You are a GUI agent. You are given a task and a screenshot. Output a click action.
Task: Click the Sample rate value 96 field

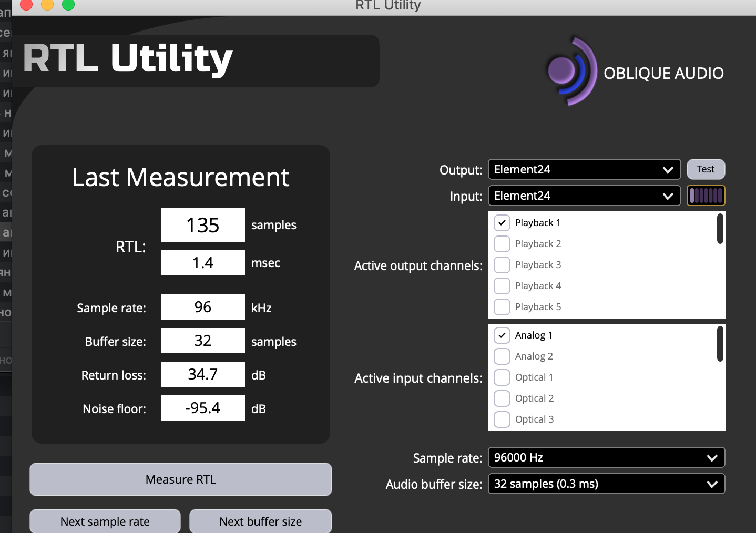pos(203,307)
